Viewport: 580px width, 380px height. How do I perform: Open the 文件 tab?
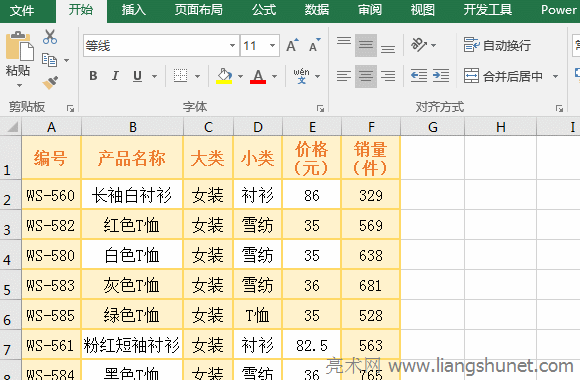coord(22,10)
